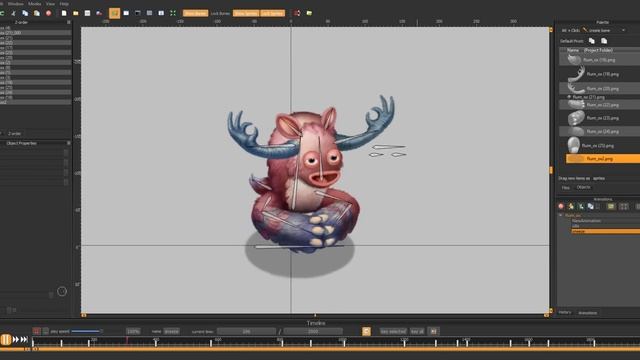Click the second Default Pivot icon
640x360 pixels.
point(604,41)
